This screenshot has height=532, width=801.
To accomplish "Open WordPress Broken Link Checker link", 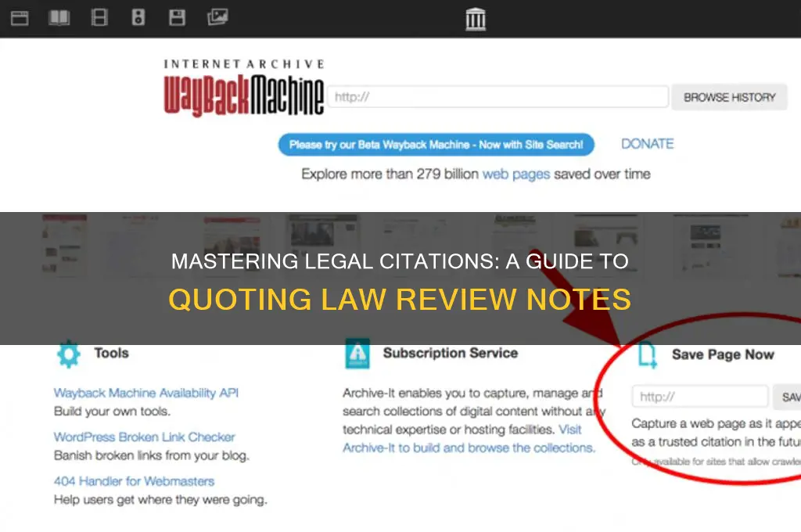I will 145,437.
